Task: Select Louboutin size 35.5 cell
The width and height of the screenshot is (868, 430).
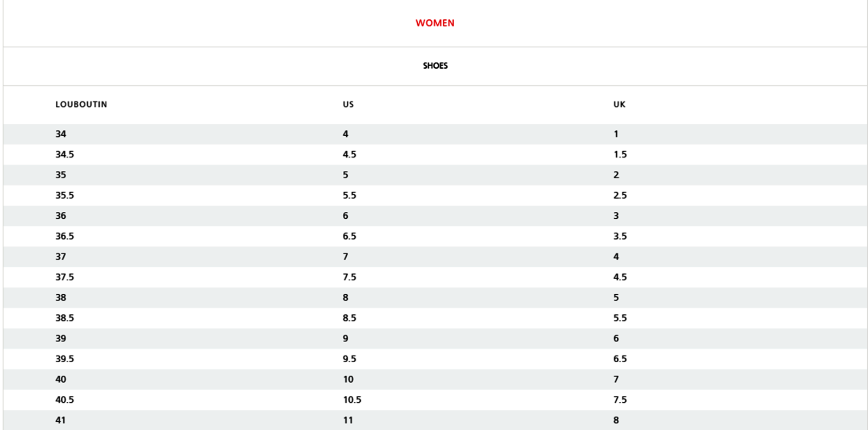Action: click(65, 195)
